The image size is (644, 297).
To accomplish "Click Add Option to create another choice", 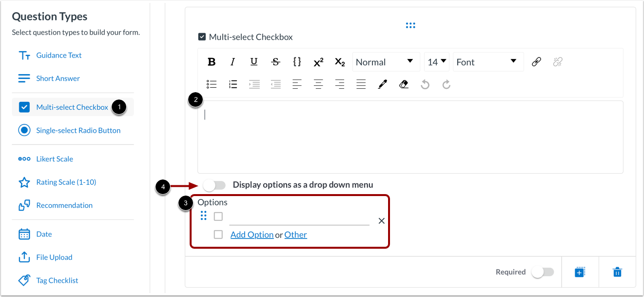I will click(x=252, y=235).
